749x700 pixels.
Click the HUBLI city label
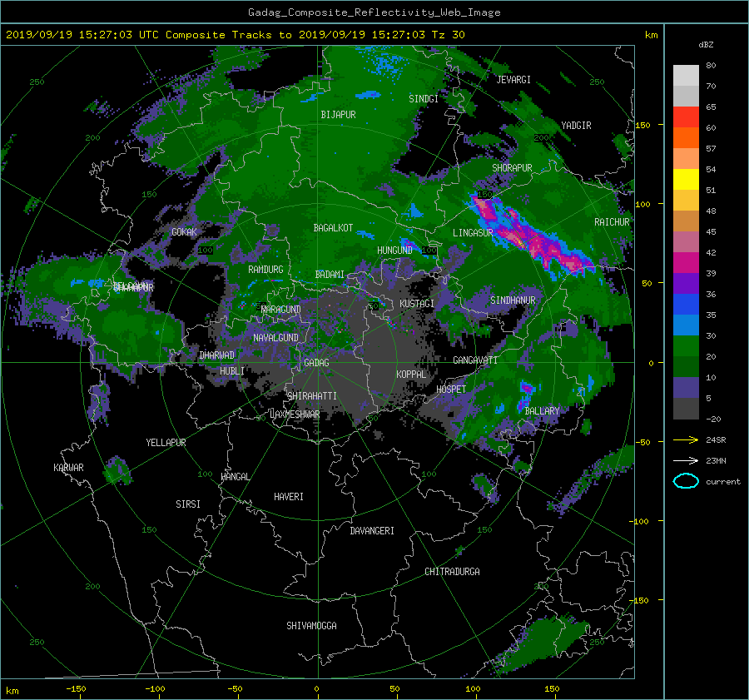tap(232, 371)
